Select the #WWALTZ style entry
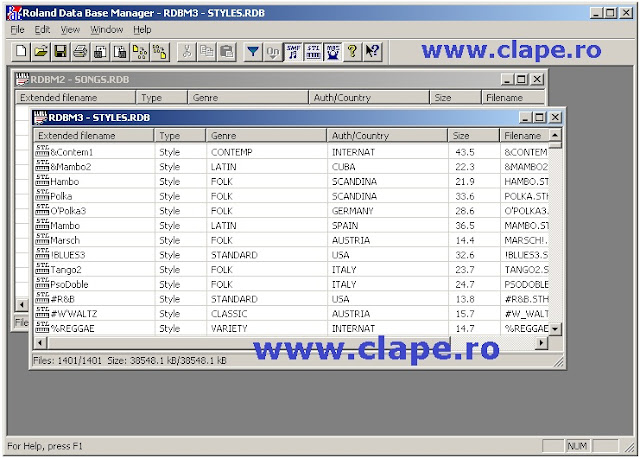Viewport: 640px width, 459px height. [66, 313]
